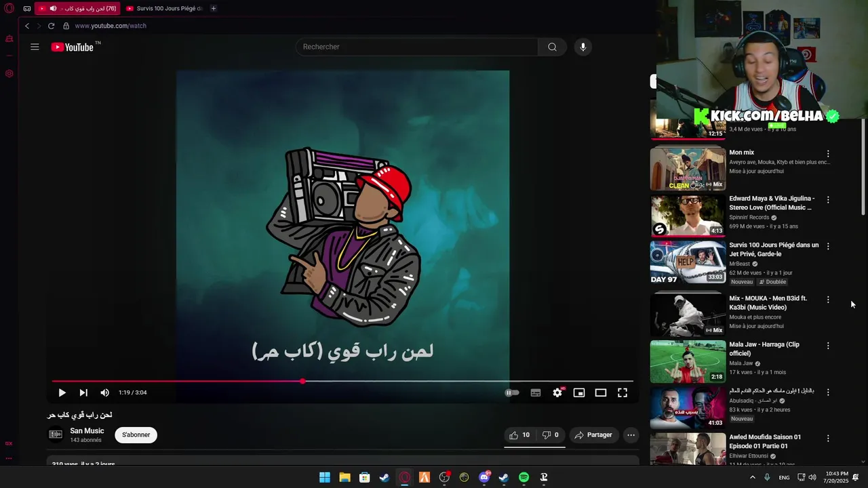Open GX Control at sidebar bottom

9,443
